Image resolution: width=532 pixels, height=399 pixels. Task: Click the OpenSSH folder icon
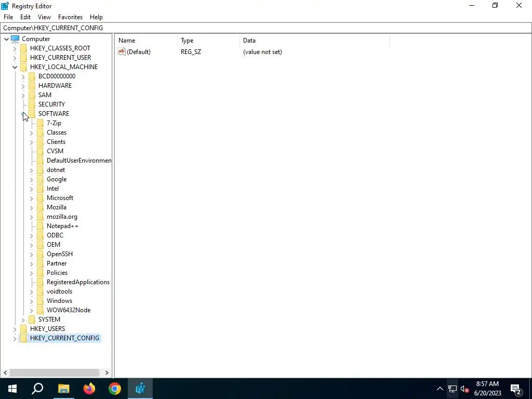click(x=41, y=254)
